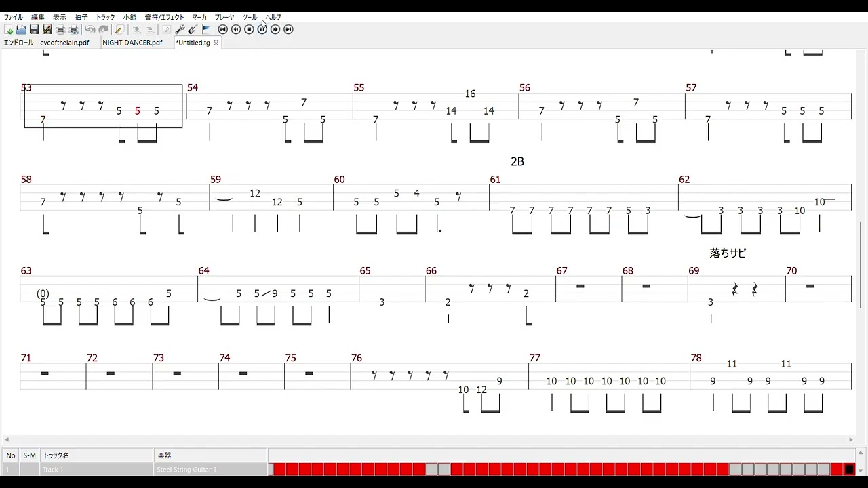The image size is (868, 488).
Task: Open the マーカ menu
Action: 199,17
